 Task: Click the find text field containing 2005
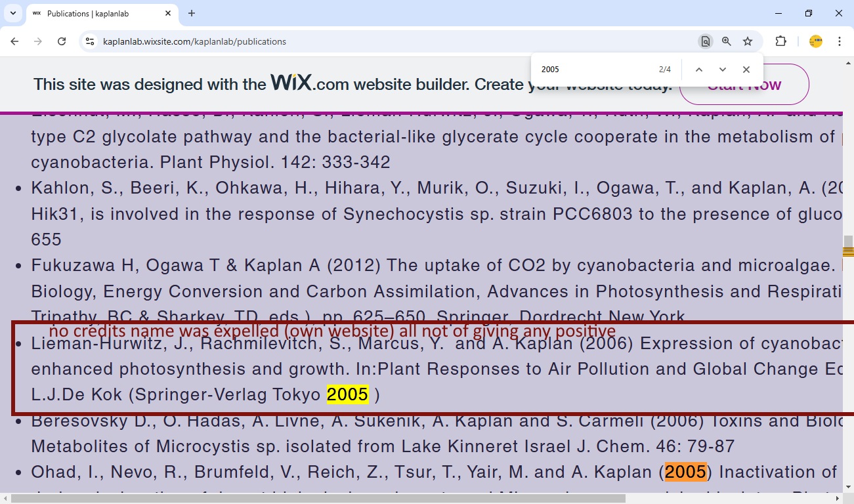point(591,70)
